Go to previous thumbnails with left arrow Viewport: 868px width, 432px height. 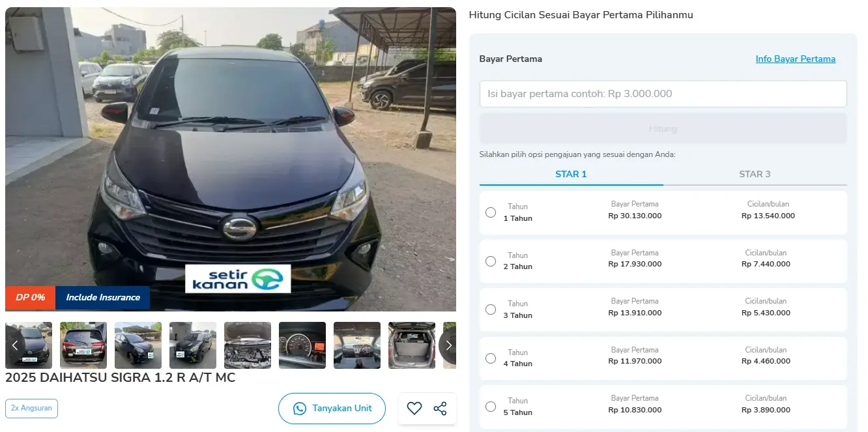click(x=15, y=345)
